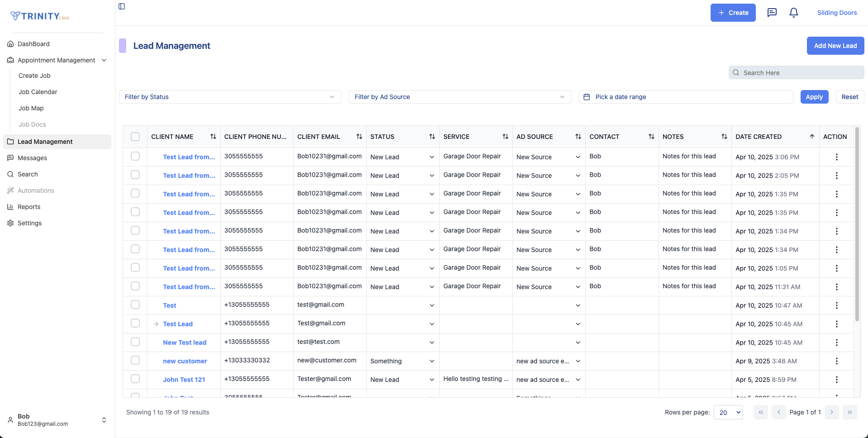868x438 pixels.
Task: Click the Trinity CRM logo
Action: 40,16
